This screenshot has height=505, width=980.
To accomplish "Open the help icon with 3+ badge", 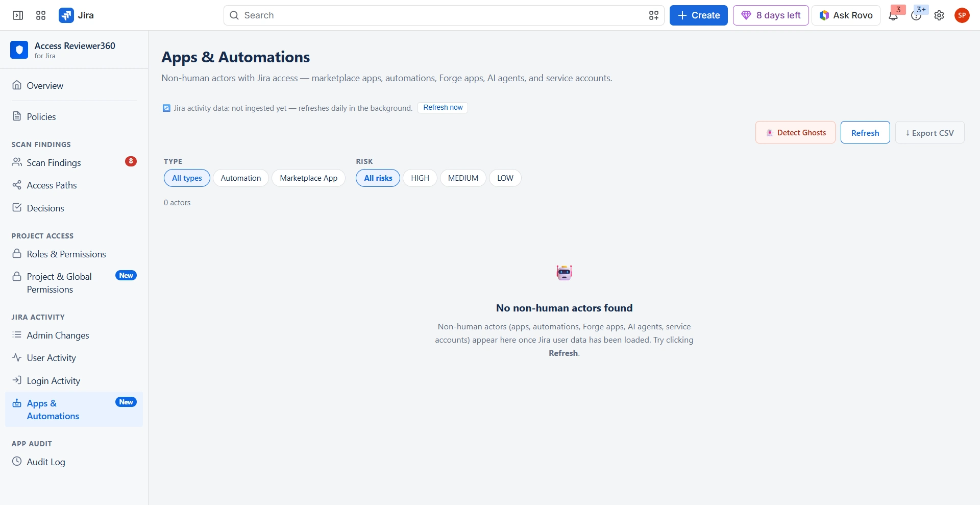I will pyautogui.click(x=916, y=16).
